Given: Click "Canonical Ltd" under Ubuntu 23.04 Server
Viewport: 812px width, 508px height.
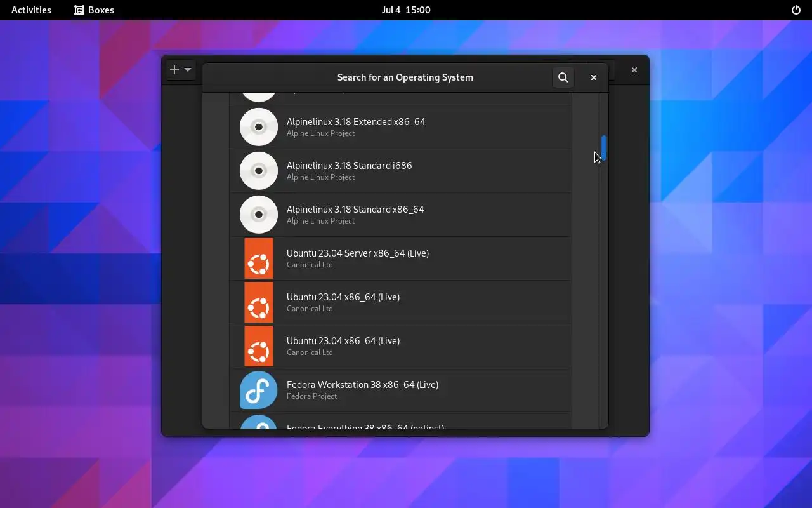Looking at the screenshot, I should [x=310, y=265].
